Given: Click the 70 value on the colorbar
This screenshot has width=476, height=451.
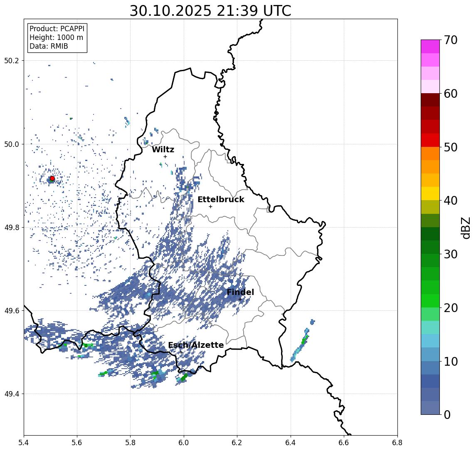Looking at the screenshot, I should tap(450, 40).
